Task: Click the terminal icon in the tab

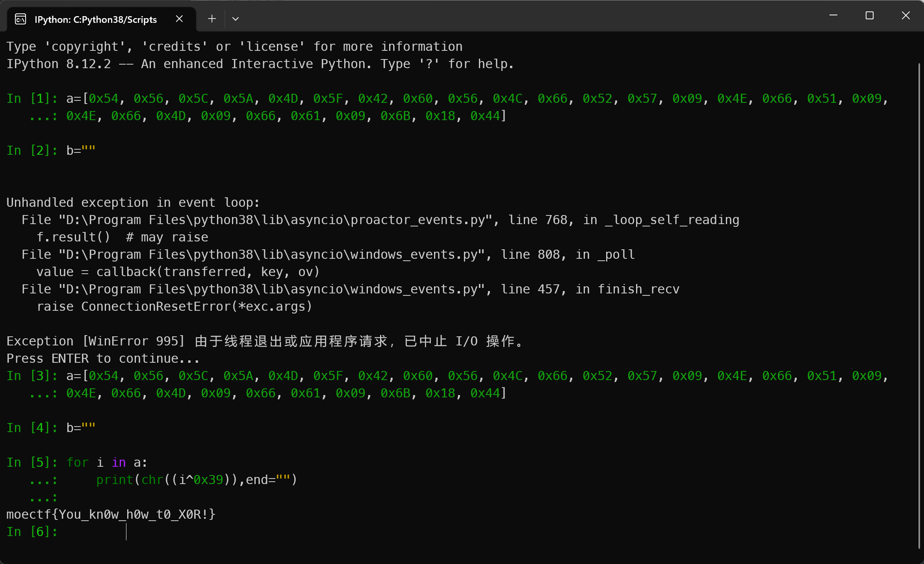Action: pyautogui.click(x=20, y=19)
